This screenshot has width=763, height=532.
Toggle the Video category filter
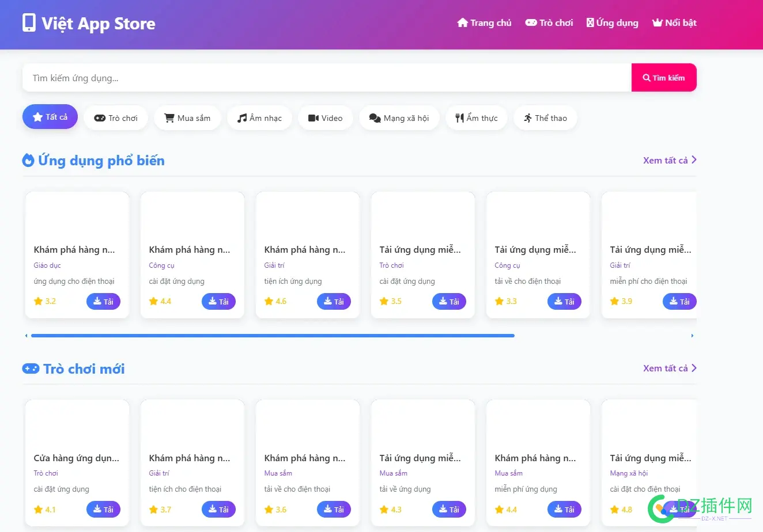click(x=325, y=118)
